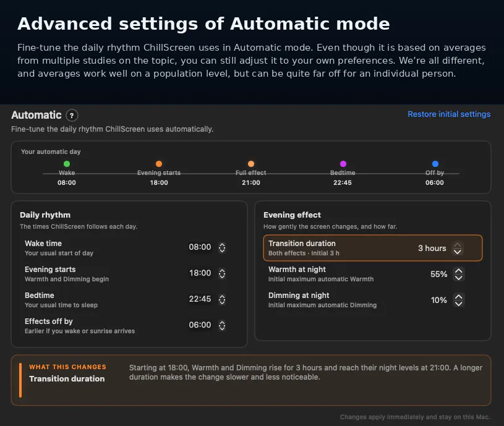The height and width of the screenshot is (426, 504).
Task: Decrease Warmth at night with the down arrow
Action: click(459, 278)
